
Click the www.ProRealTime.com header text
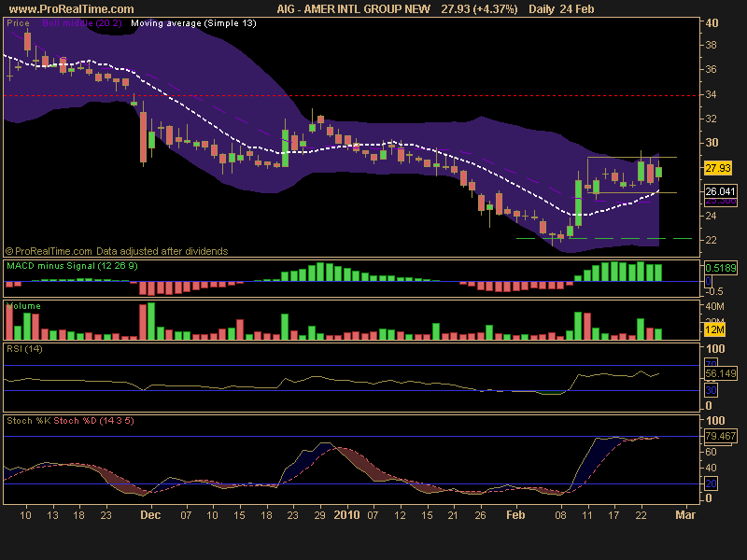click(x=72, y=9)
